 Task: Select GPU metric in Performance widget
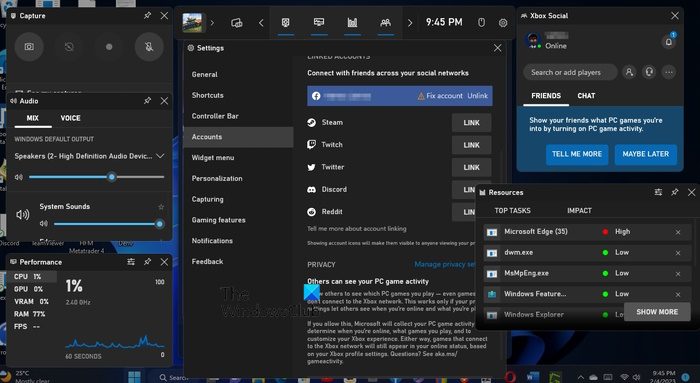[x=32, y=289]
